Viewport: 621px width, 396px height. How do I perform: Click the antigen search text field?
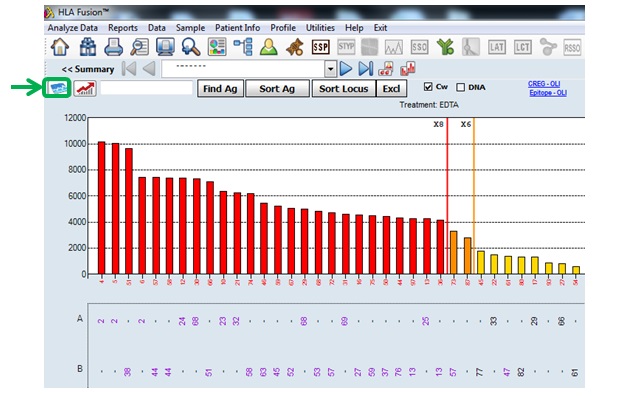[147, 88]
